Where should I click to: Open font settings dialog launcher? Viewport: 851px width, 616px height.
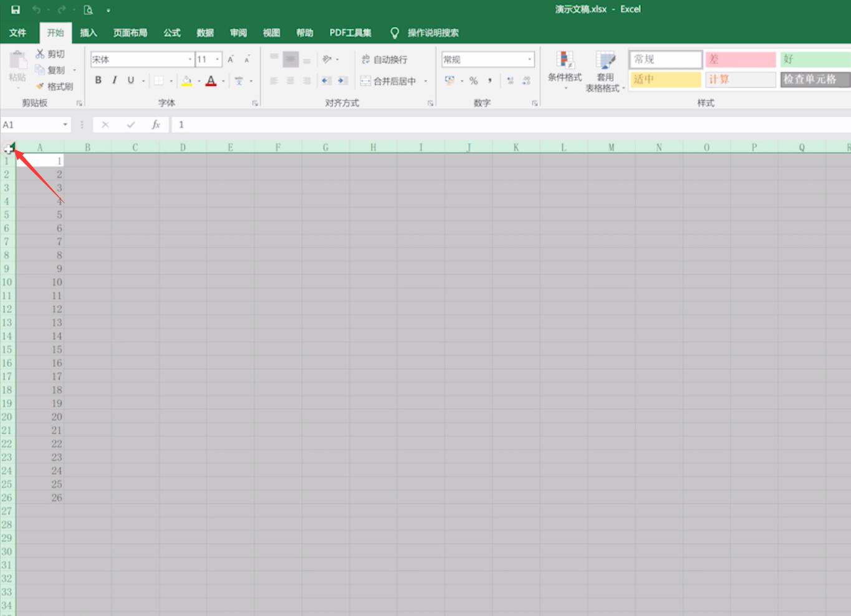(x=255, y=103)
